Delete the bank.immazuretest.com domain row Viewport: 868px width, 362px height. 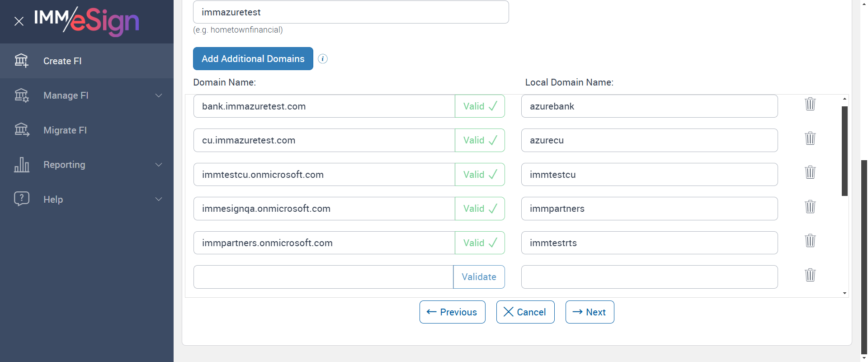[810, 104]
